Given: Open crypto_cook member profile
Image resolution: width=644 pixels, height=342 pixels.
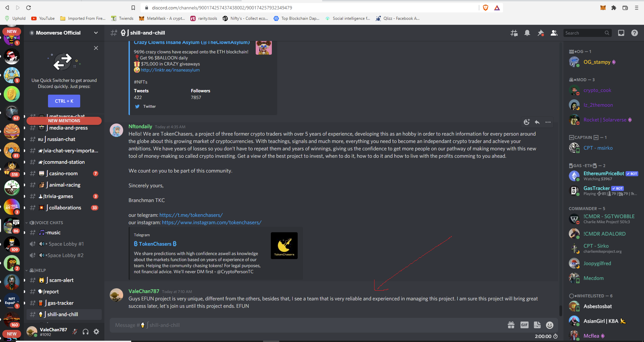Looking at the screenshot, I should tap(604, 90).
